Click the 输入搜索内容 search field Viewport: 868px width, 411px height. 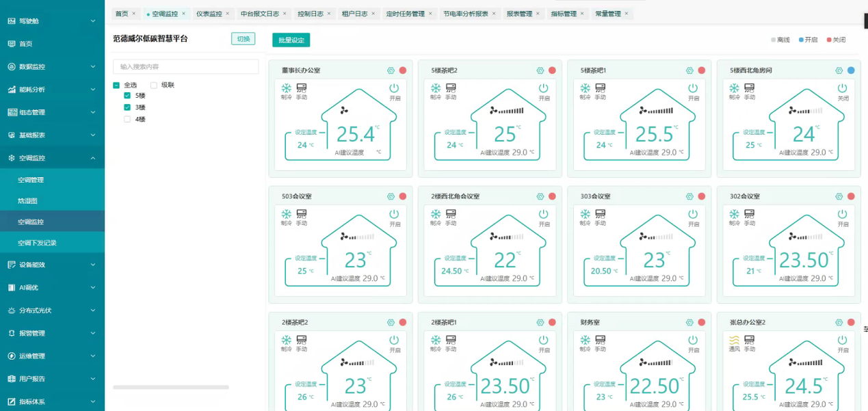[x=185, y=66]
